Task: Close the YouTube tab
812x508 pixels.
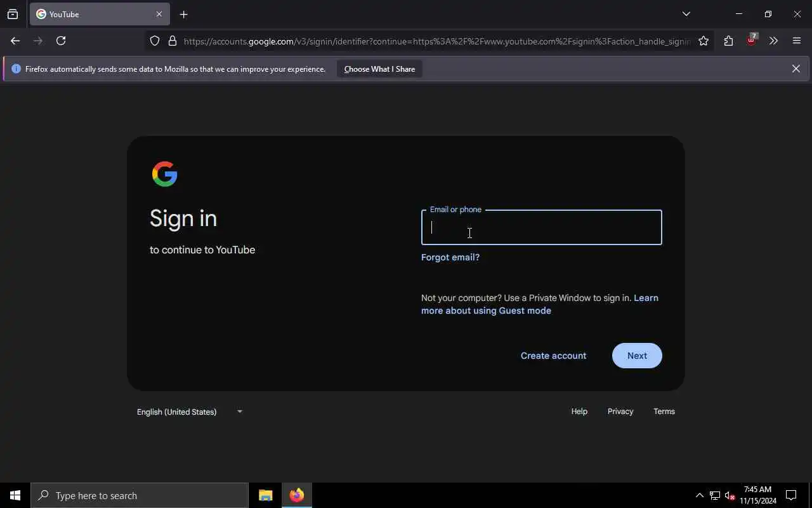Action: [159, 14]
